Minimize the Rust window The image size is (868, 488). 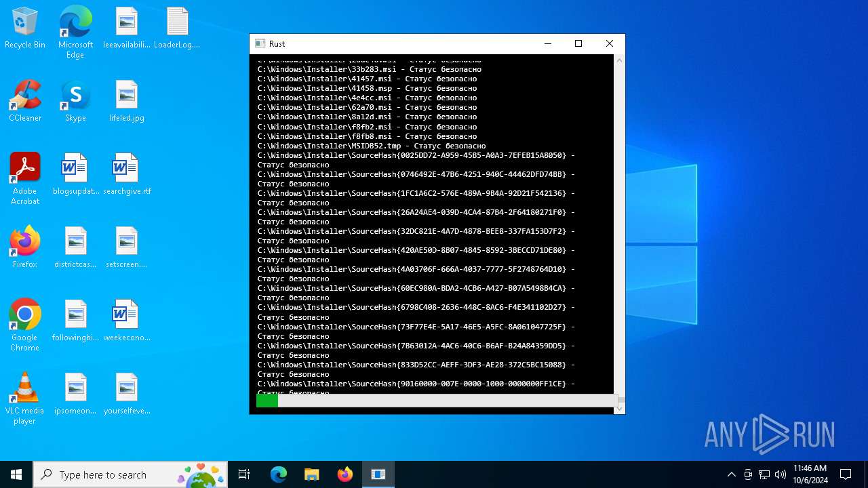click(x=548, y=43)
